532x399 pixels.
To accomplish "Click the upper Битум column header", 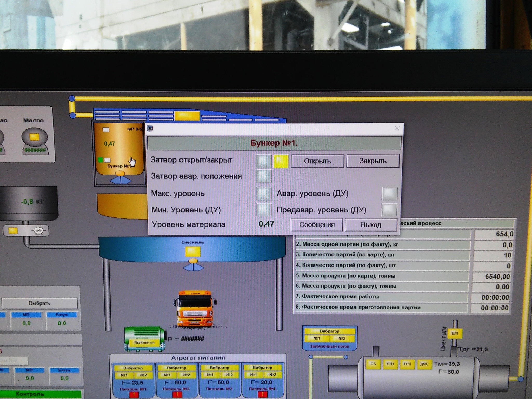I will pos(62,315).
